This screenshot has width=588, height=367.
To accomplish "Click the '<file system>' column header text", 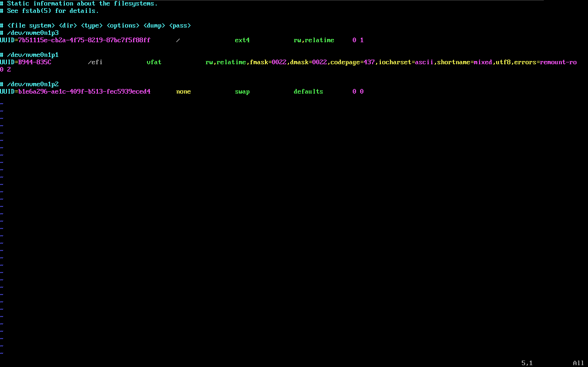I will click(31, 26).
